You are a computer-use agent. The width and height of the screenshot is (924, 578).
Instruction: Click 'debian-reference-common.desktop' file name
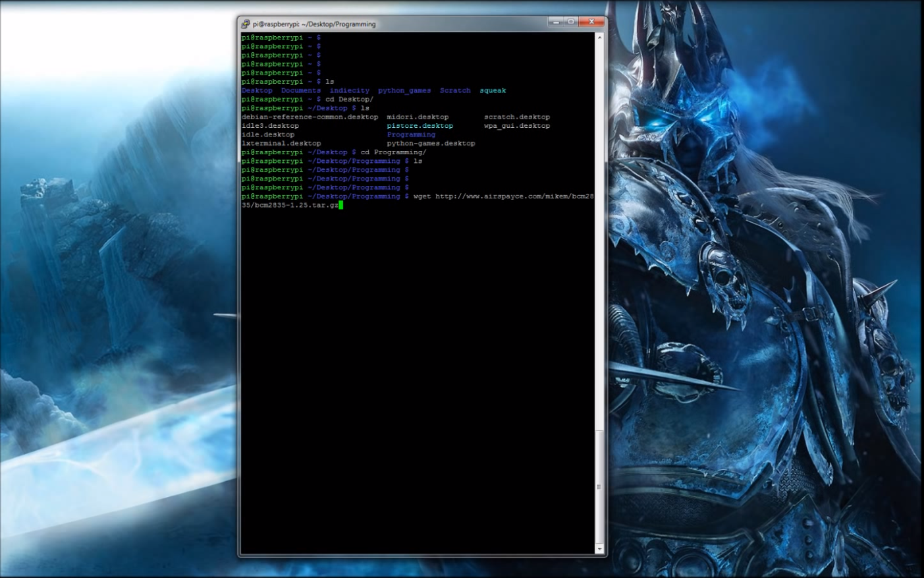[x=310, y=117]
